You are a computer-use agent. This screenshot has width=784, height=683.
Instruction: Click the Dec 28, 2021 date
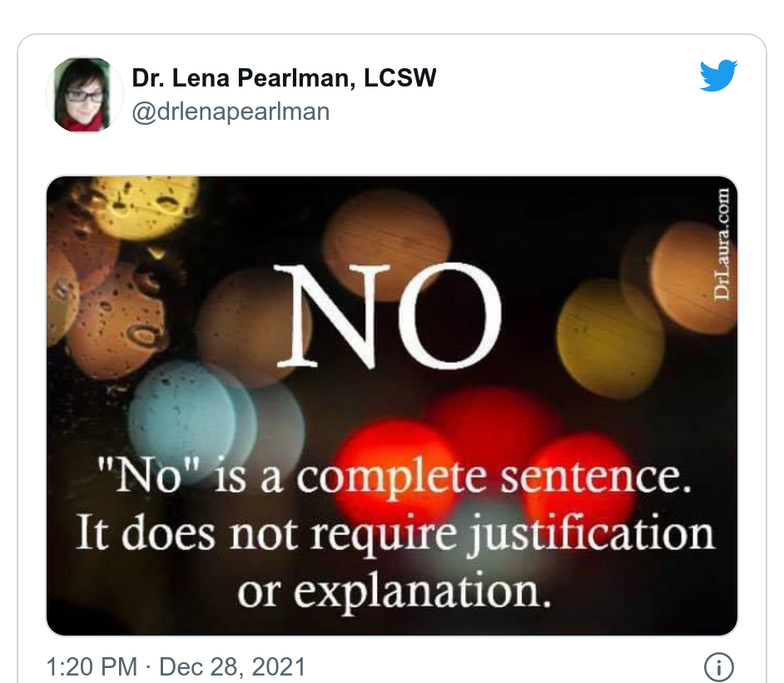pyautogui.click(x=232, y=666)
